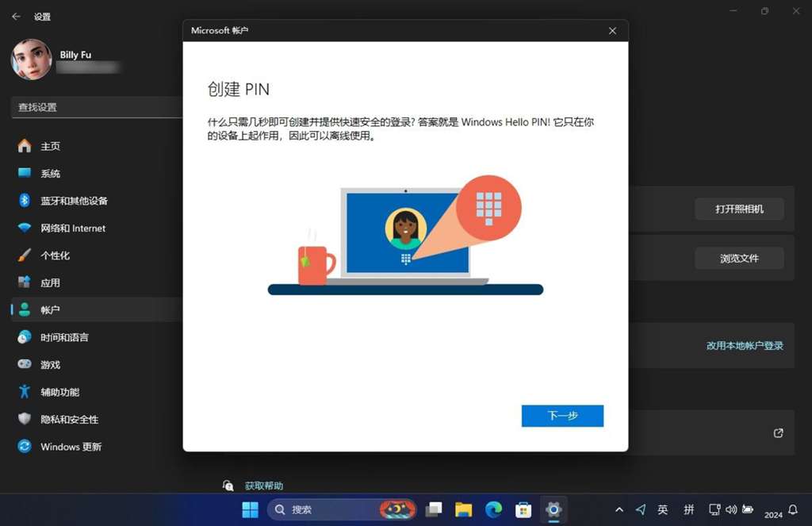Open the Windows Start menu

pyautogui.click(x=250, y=510)
